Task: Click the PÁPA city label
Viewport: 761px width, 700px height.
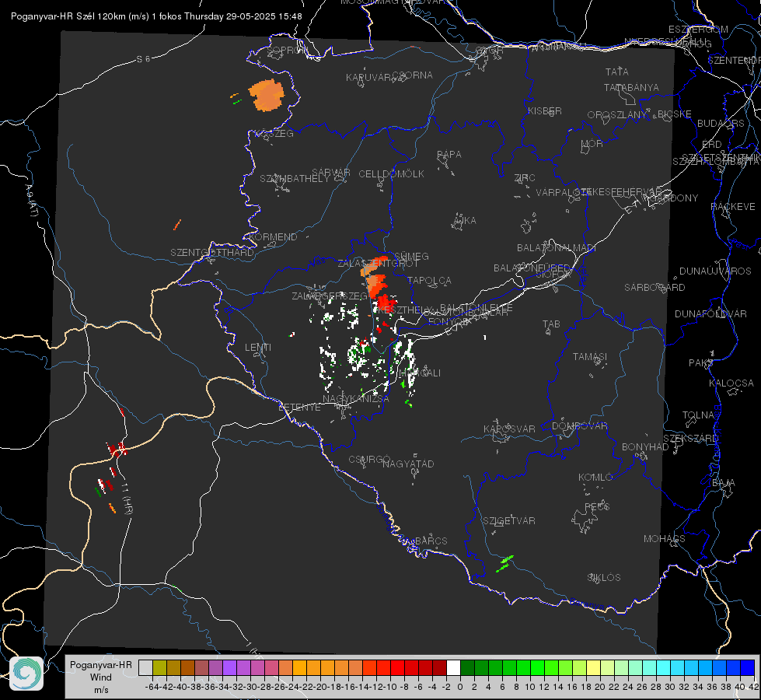Action: (x=449, y=155)
